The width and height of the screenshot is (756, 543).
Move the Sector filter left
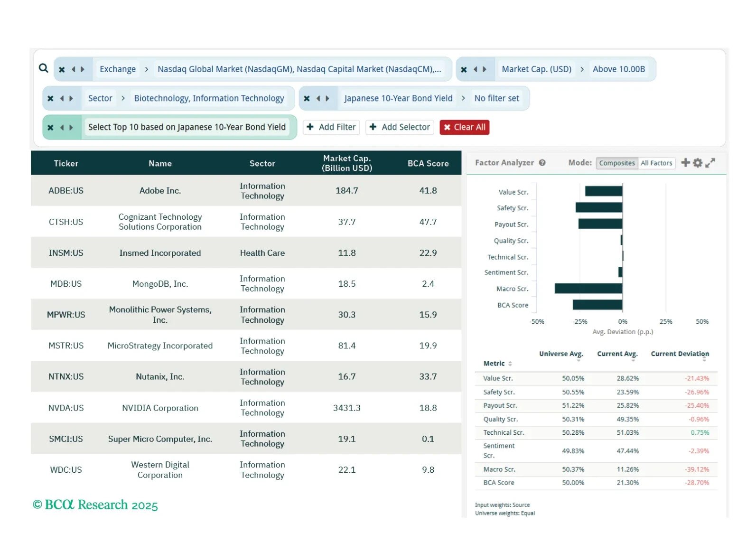click(x=62, y=98)
